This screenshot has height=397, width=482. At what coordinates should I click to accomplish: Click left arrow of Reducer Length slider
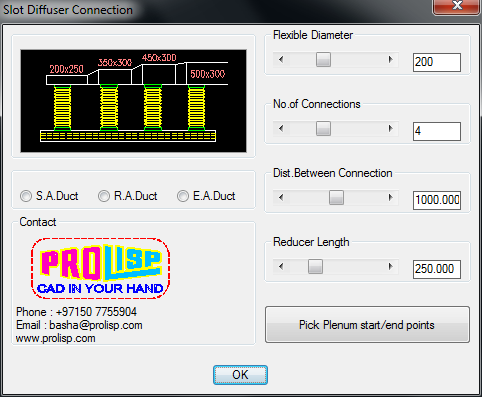pyautogui.click(x=281, y=267)
